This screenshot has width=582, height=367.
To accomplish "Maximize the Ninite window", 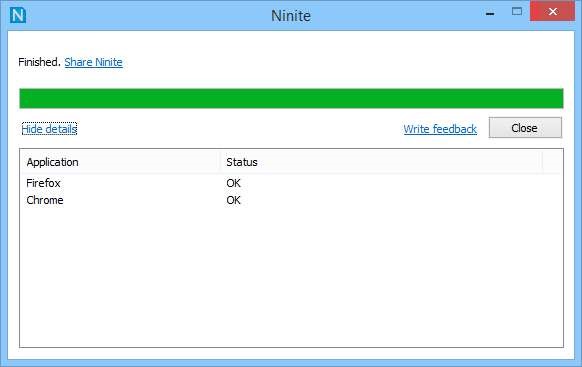I will 517,12.
